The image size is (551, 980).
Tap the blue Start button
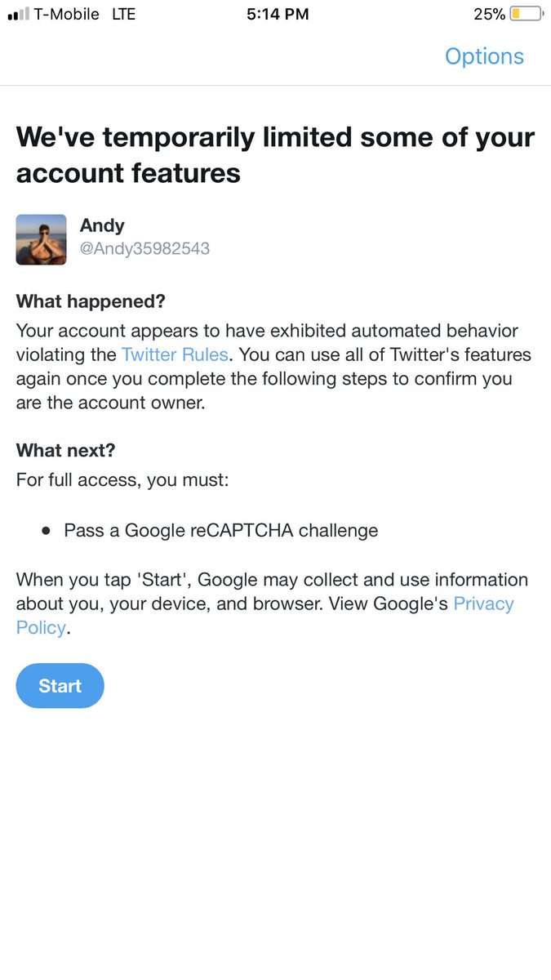tap(60, 686)
